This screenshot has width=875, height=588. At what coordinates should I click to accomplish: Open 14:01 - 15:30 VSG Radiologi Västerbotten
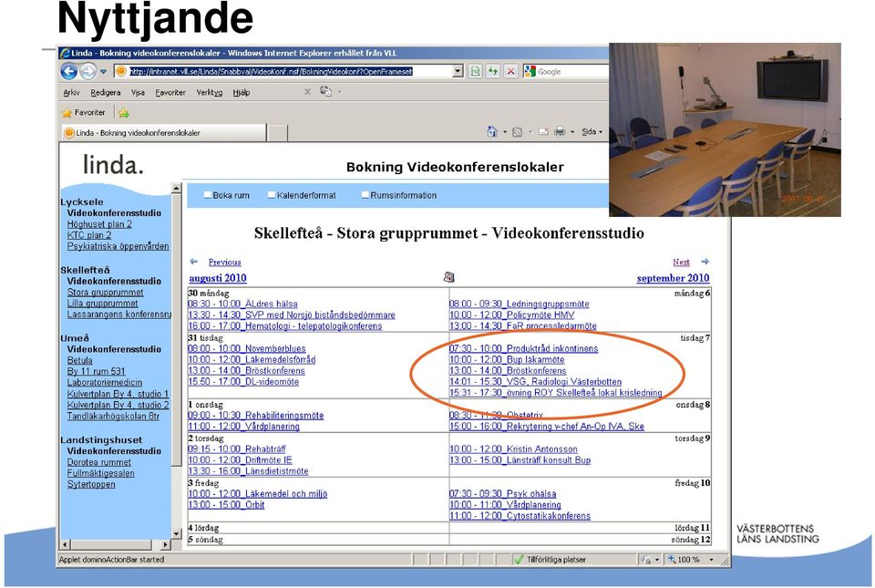coord(535,382)
